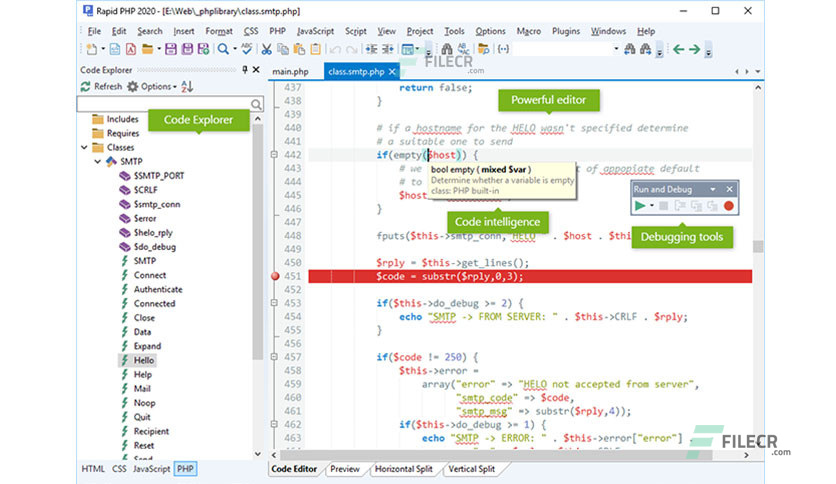Image resolution: width=836 pixels, height=484 pixels.
Task: Click the Paste toolbar icon
Action: [299, 50]
